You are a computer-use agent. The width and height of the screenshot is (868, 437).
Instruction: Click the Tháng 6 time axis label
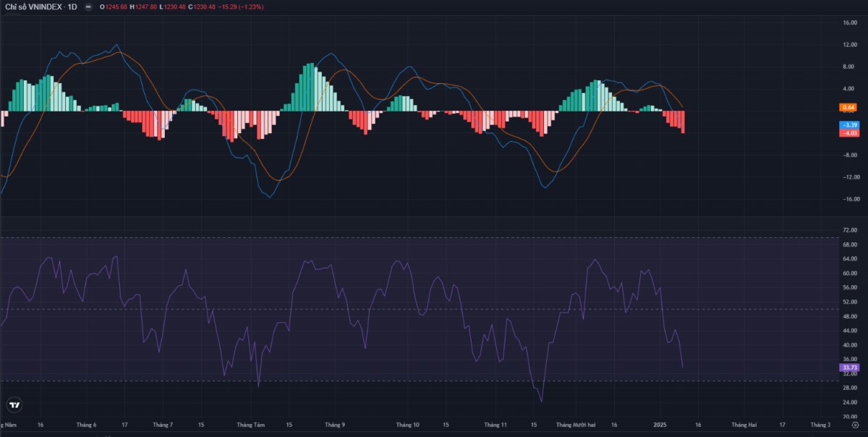coord(85,425)
